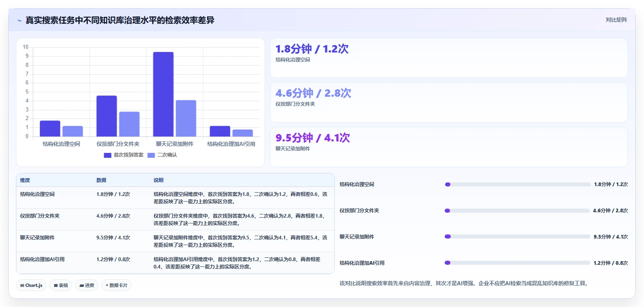Click the 结构化治理加AI引用 progress bar

(518, 263)
